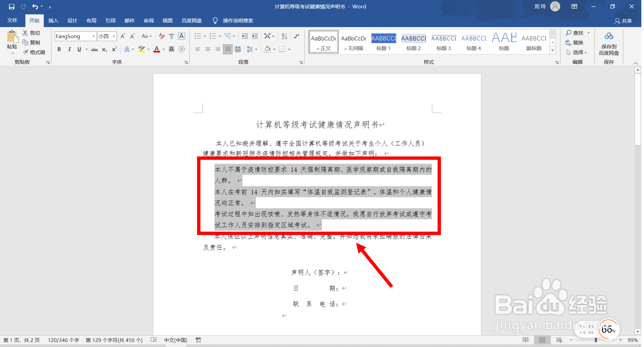Open the FangSong font name dropdown
Viewport: 644px width, 347px height.
pos(94,36)
